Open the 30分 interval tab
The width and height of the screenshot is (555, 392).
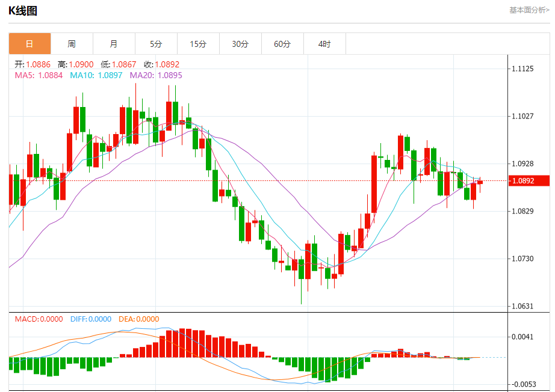[240, 44]
